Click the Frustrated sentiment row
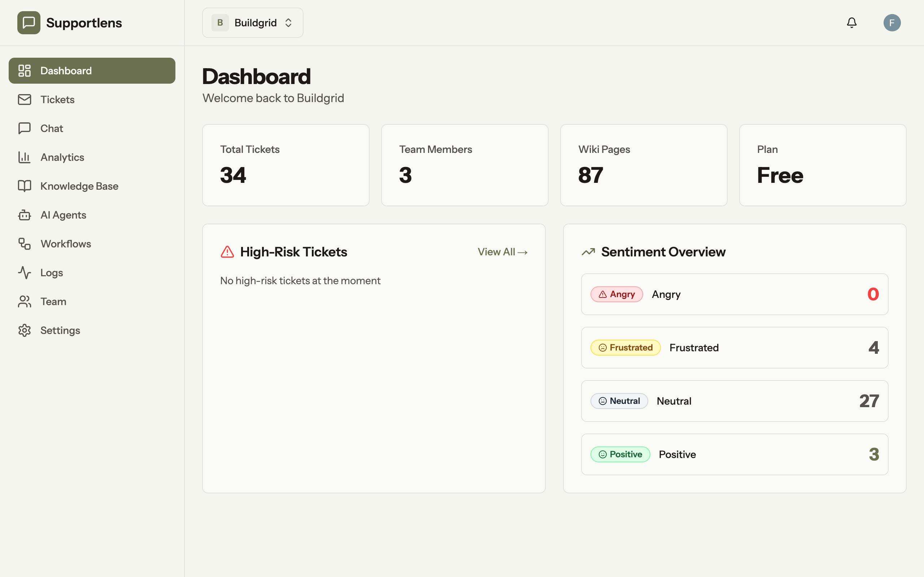 (x=734, y=348)
